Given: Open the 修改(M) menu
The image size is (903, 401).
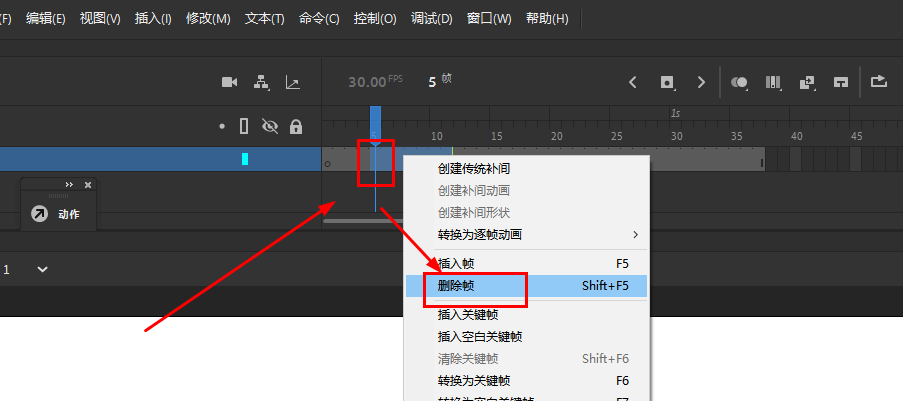Looking at the screenshot, I should [x=208, y=18].
